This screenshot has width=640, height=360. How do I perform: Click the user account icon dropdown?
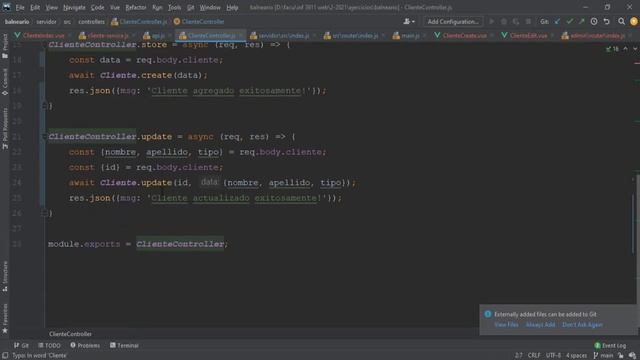(409, 22)
